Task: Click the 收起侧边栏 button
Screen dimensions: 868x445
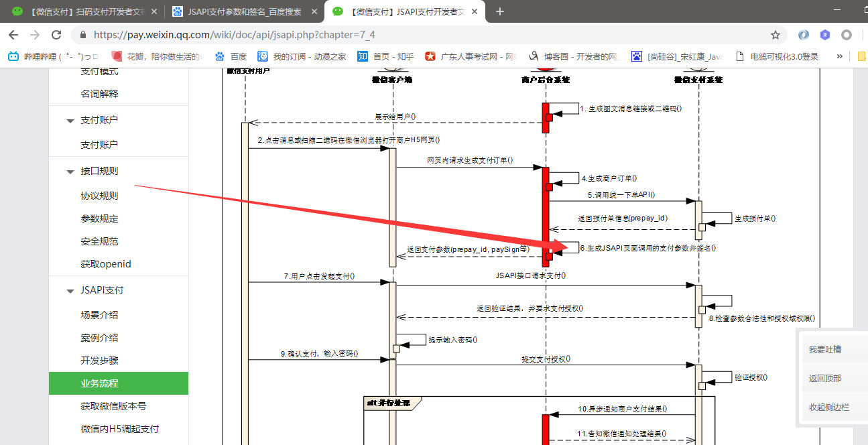Action: [x=834, y=407]
